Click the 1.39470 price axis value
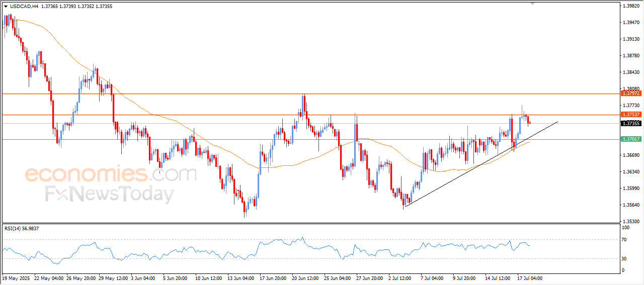This screenshot has height=285, width=644. point(630,23)
